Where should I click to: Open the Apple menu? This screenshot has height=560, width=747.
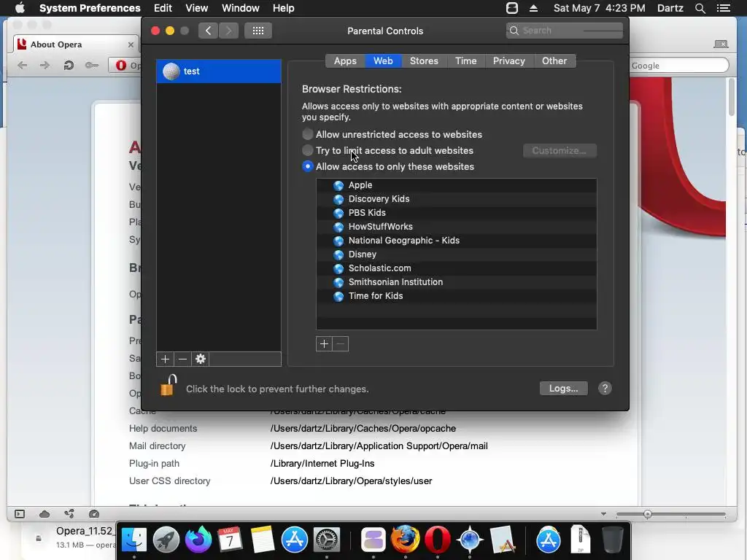[20, 8]
